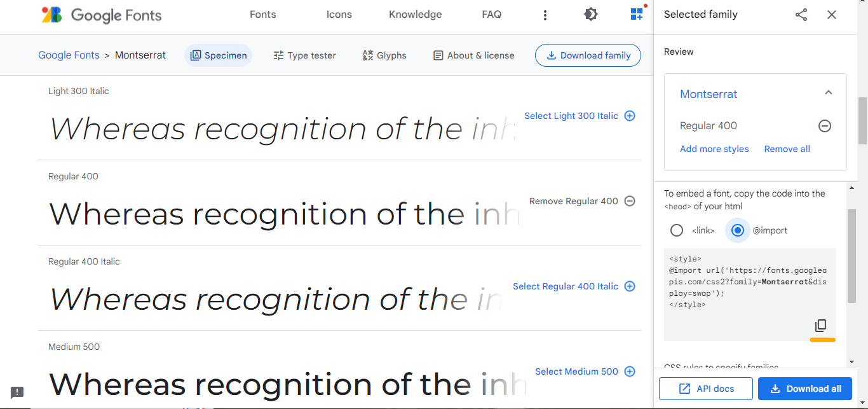Copy the @import embed code

(821, 326)
